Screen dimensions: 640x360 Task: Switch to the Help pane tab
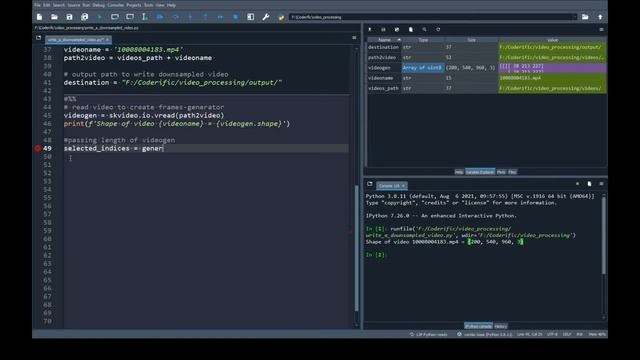click(x=459, y=172)
